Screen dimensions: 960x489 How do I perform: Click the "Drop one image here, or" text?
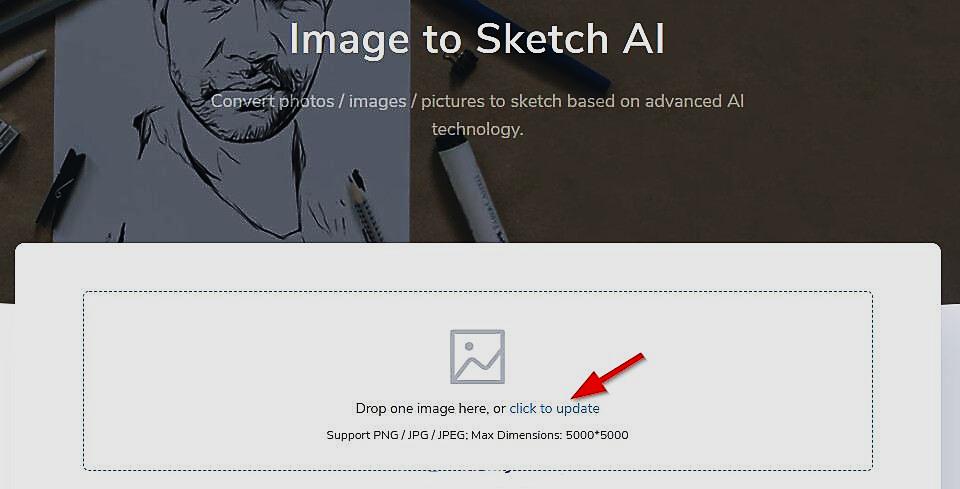(430, 408)
